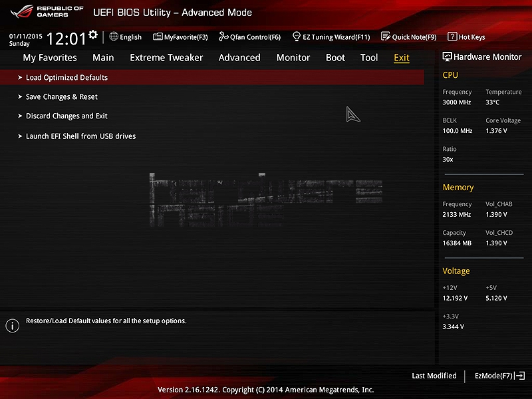Switch language by clicking English
532x399 pixels.
(130, 37)
